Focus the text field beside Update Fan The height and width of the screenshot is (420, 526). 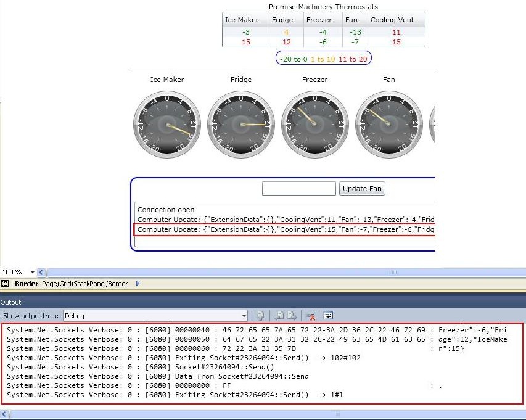tap(299, 188)
